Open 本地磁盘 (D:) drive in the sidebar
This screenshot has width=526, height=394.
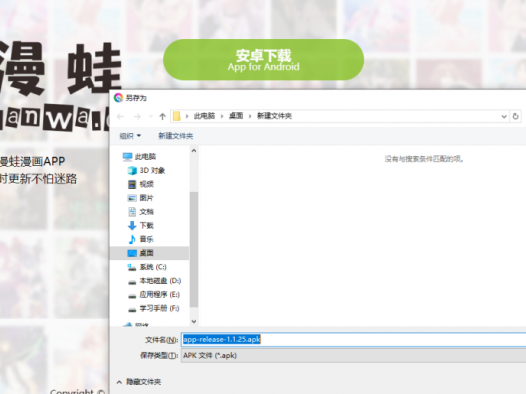pyautogui.click(x=154, y=281)
